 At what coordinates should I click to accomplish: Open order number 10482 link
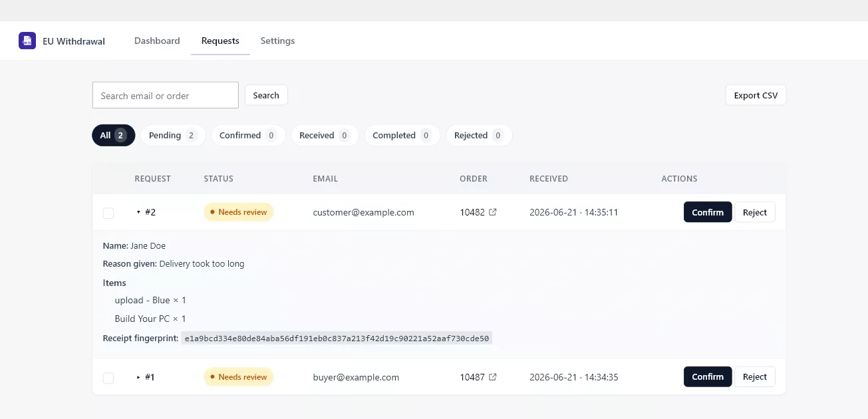coord(472,212)
